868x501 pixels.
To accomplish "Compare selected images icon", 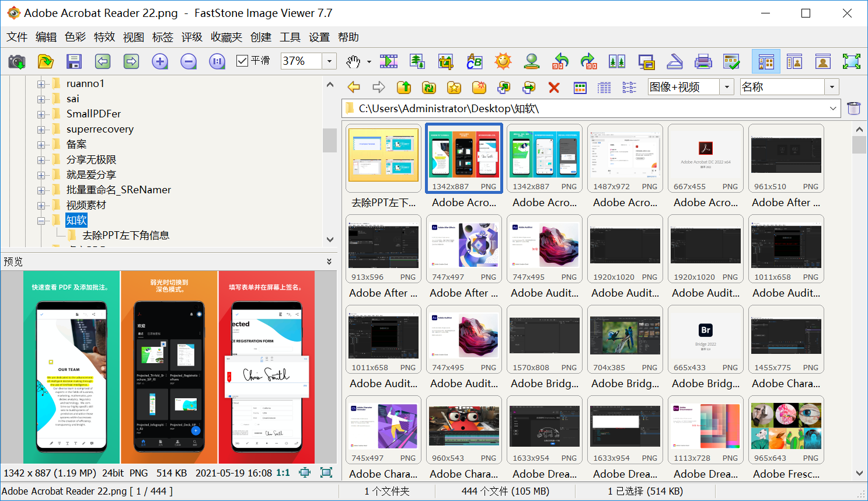I will 618,61.
